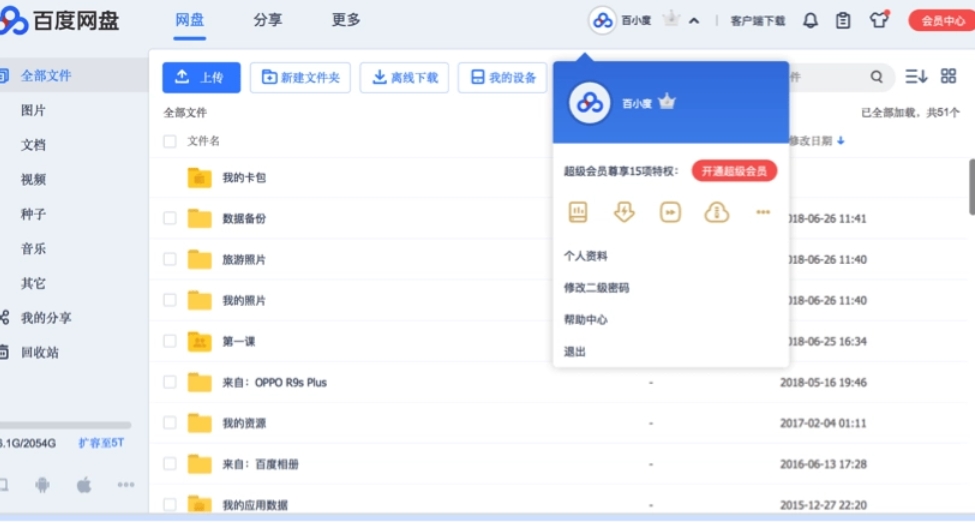The width and height of the screenshot is (975, 523).
Task: Click the 我的卡包 folder icon
Action: click(x=200, y=177)
